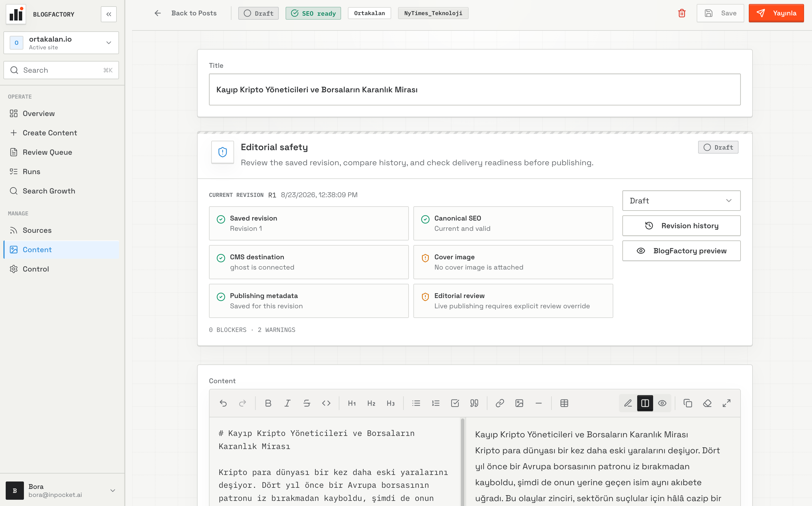
Task: Insert a numbered list
Action: tap(435, 403)
